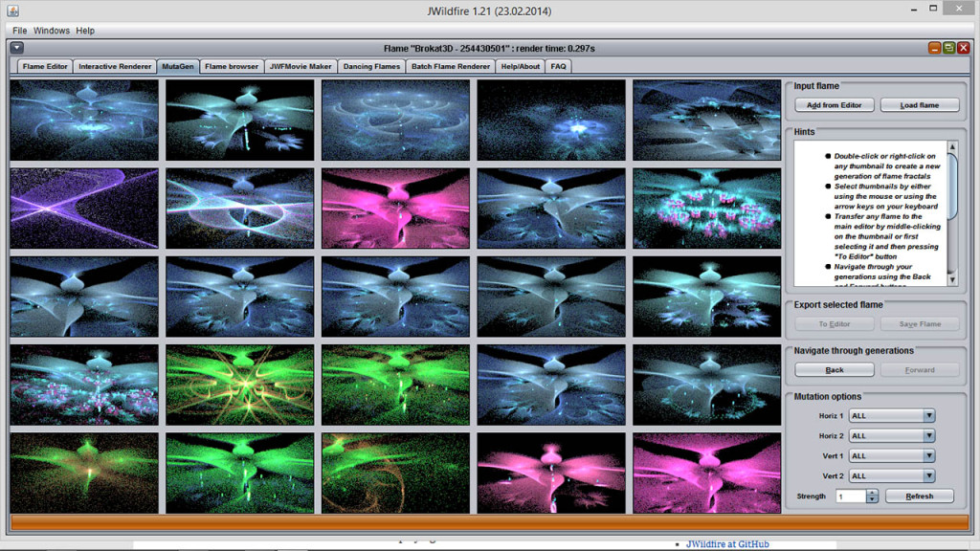Screen dimensions: 980x551
Task: Increase Strength with the spinner up arrow
Action: click(872, 493)
